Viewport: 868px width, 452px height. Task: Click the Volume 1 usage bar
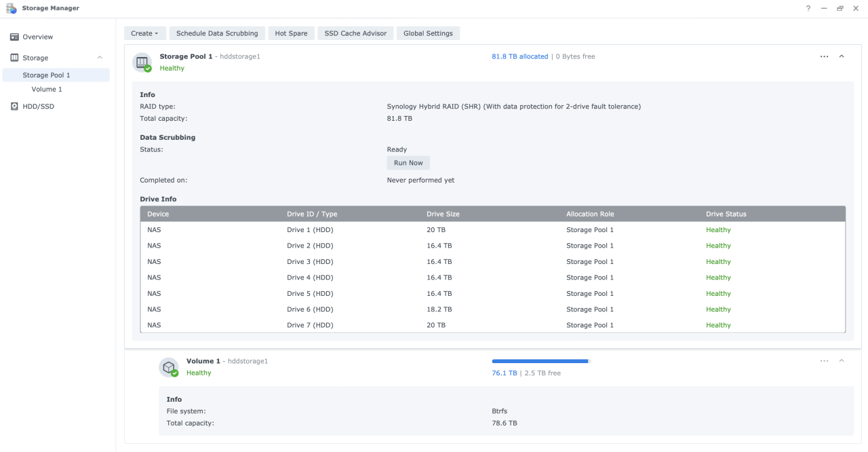click(x=541, y=361)
